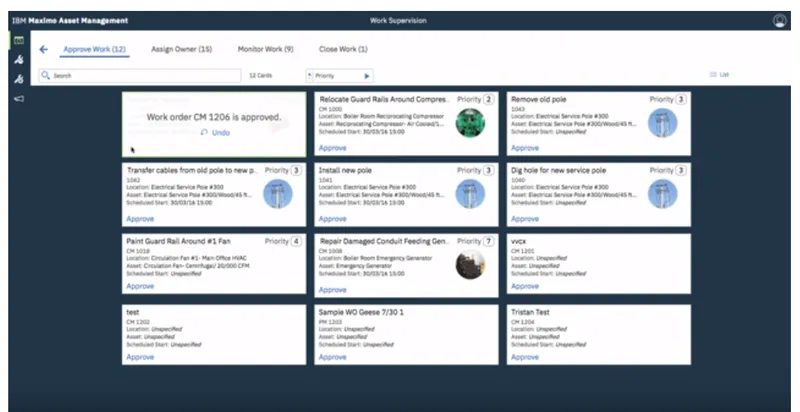Image resolution: width=800 pixels, height=412 pixels.
Task: Approve Paint Guard Rail Around #1 Fan
Action: (x=140, y=286)
